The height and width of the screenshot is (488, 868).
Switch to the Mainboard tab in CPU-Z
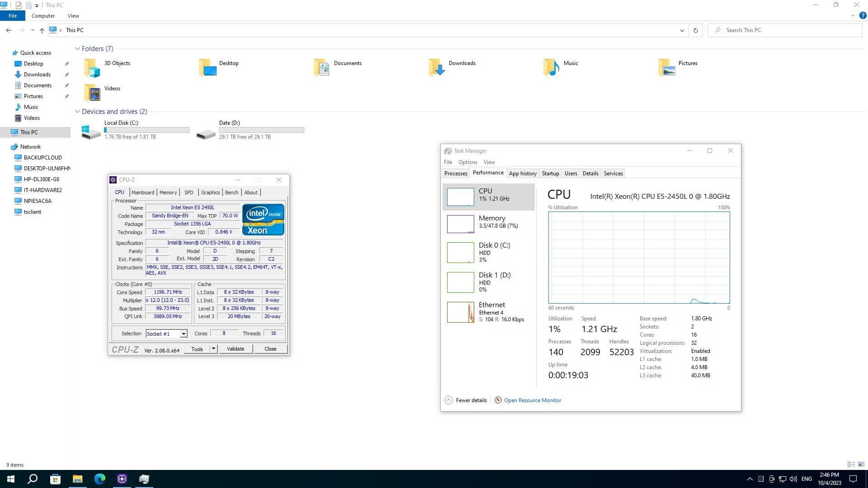(x=143, y=192)
